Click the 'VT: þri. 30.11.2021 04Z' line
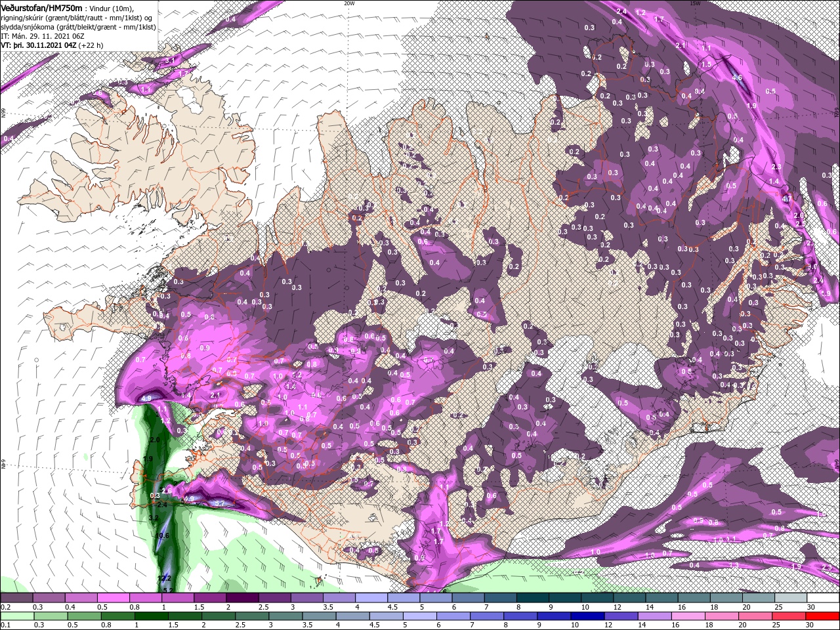This screenshot has height=630, width=840. (39, 45)
